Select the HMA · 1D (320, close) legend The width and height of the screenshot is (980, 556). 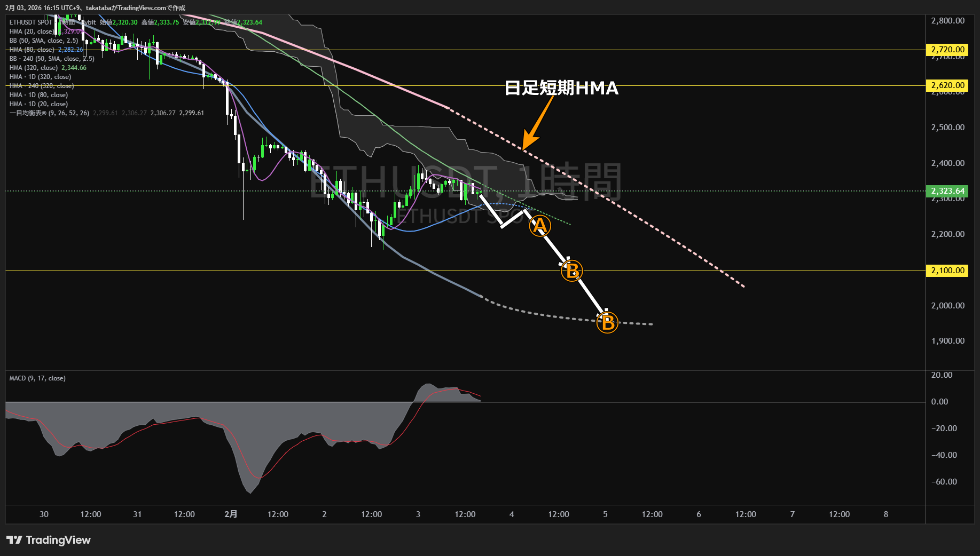(x=41, y=77)
